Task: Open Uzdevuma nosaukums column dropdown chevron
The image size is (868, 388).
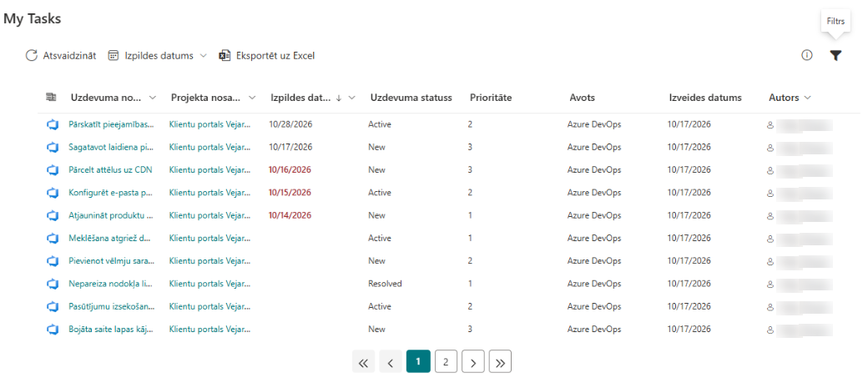Action: 153,98
